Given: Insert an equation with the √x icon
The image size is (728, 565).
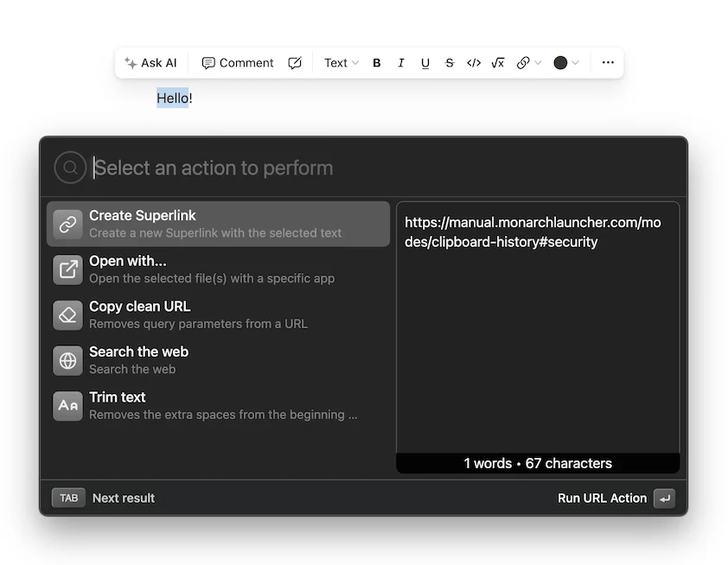Looking at the screenshot, I should (498, 62).
